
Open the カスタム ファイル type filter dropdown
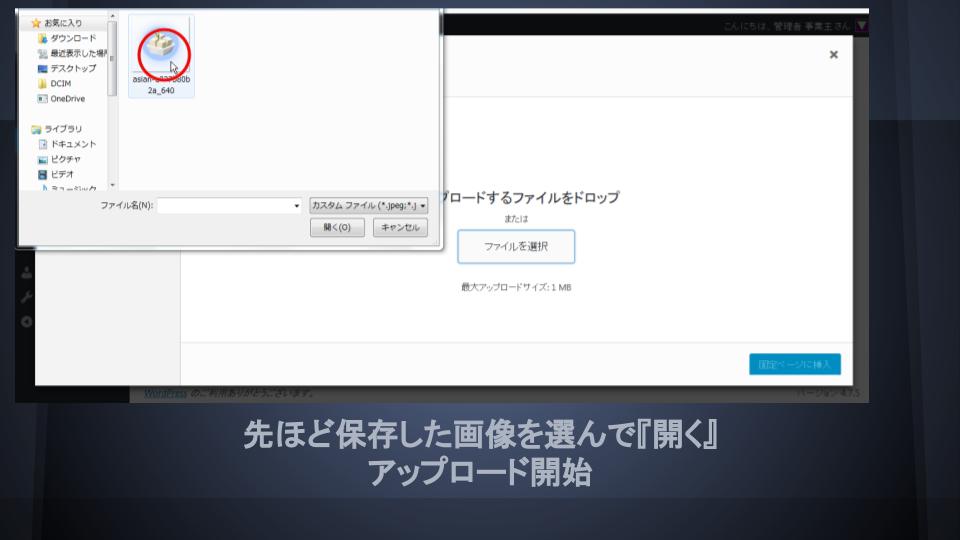368,205
